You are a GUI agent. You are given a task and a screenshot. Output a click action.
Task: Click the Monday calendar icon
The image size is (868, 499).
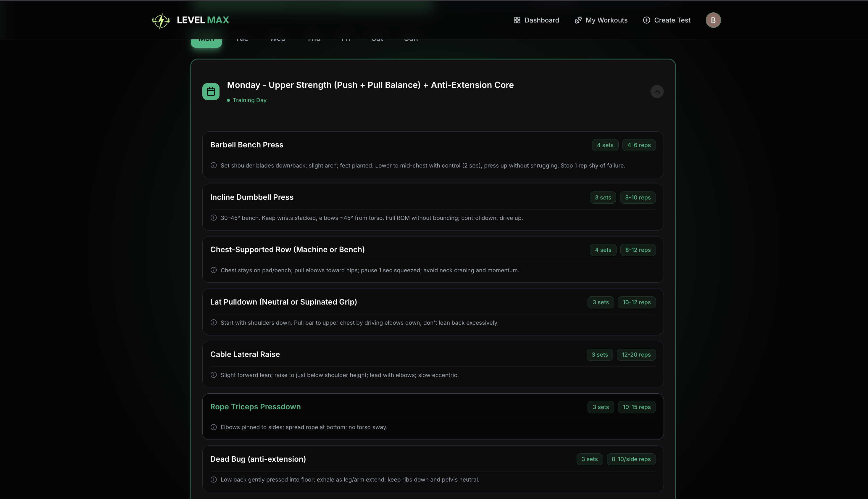coord(211,91)
